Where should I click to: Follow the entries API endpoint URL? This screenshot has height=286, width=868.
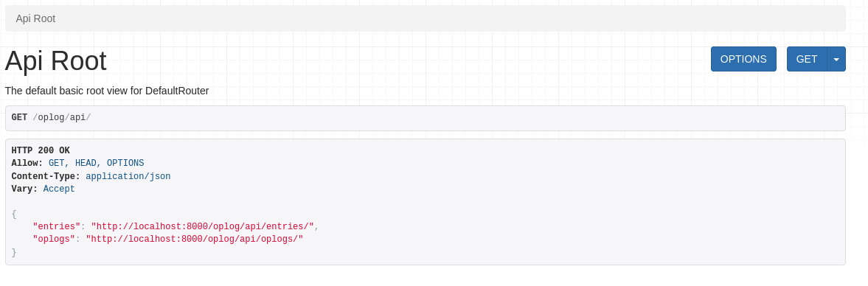point(203,226)
